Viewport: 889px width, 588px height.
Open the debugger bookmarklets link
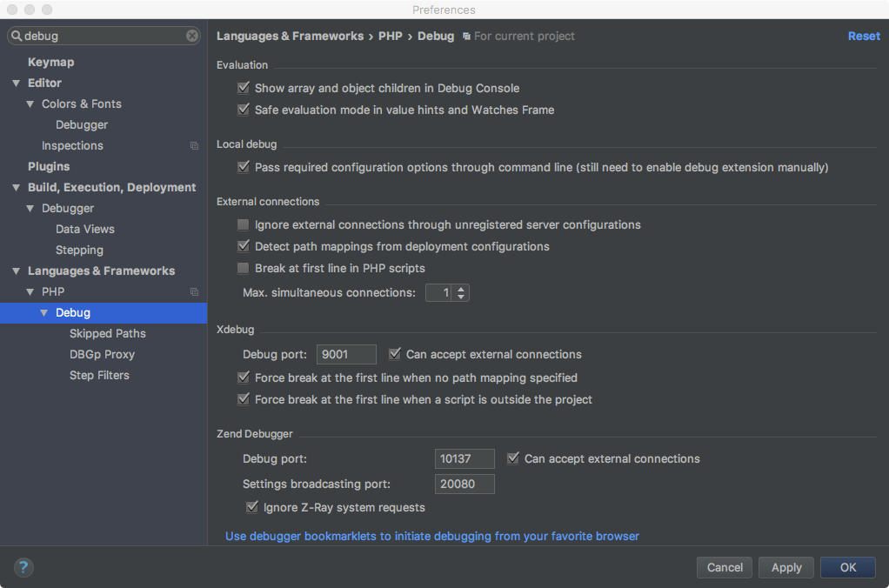pyautogui.click(x=432, y=537)
